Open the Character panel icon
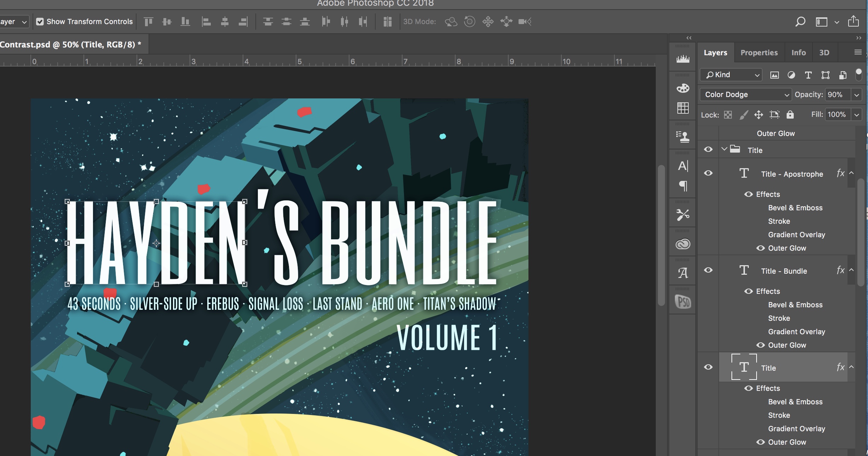This screenshot has height=456, width=868. (683, 166)
